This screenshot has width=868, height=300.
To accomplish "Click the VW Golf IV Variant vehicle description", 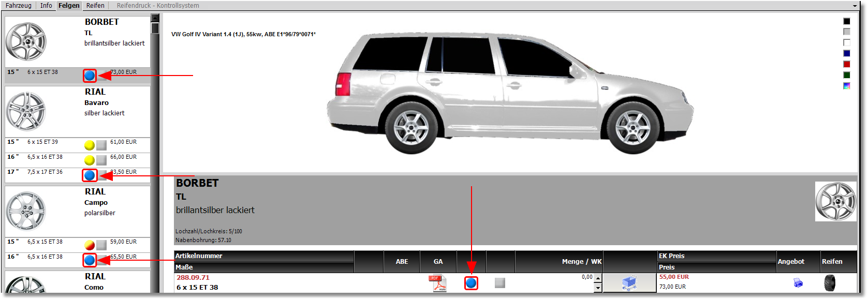I will click(243, 34).
